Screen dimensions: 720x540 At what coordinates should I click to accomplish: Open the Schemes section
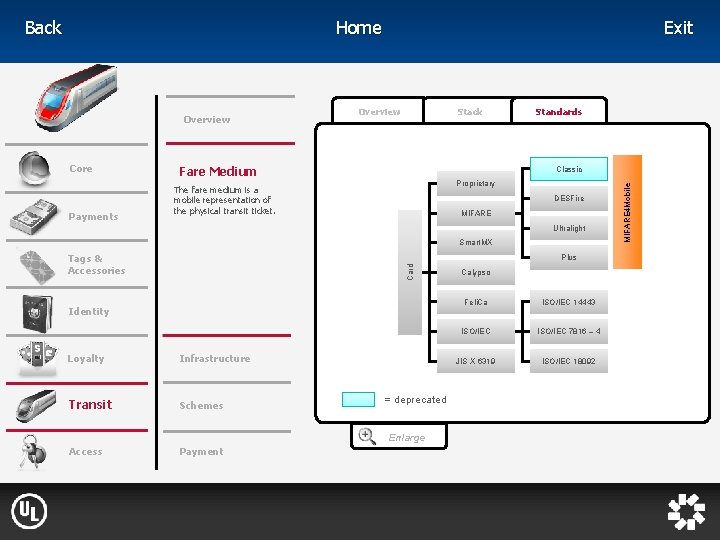(201, 405)
